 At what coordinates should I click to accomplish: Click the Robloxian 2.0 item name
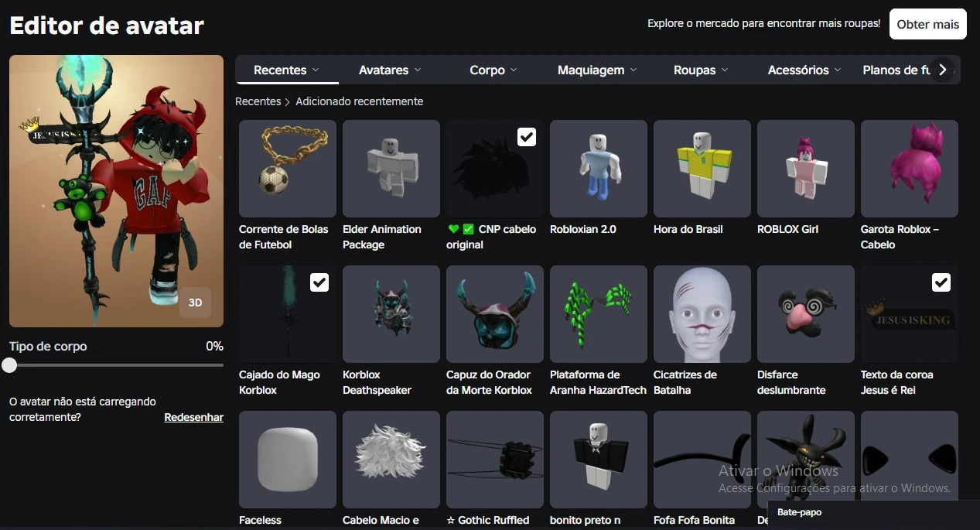583,229
